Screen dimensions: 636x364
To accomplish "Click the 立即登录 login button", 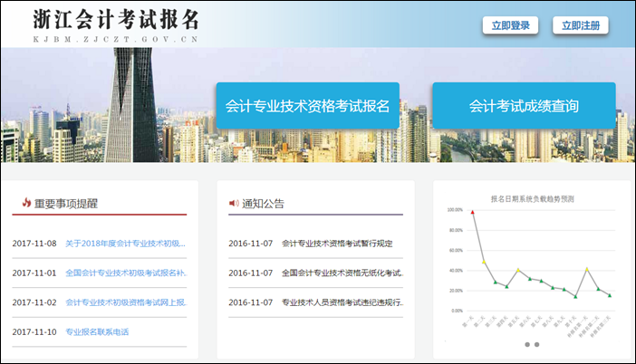I will click(x=511, y=25).
